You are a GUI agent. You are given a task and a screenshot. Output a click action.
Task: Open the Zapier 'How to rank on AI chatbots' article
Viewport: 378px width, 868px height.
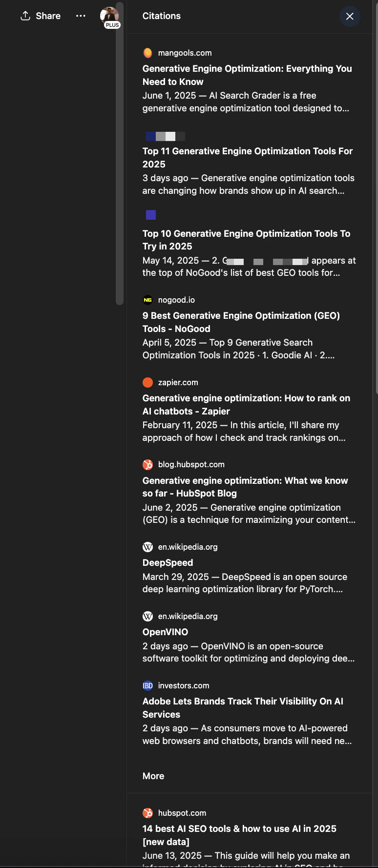[x=247, y=405]
